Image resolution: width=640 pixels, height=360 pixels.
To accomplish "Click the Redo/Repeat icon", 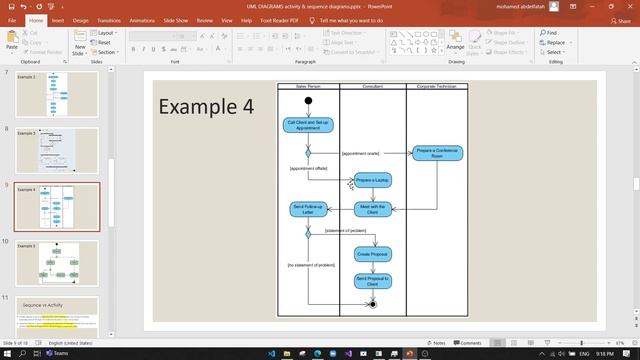I will pyautogui.click(x=39, y=7).
